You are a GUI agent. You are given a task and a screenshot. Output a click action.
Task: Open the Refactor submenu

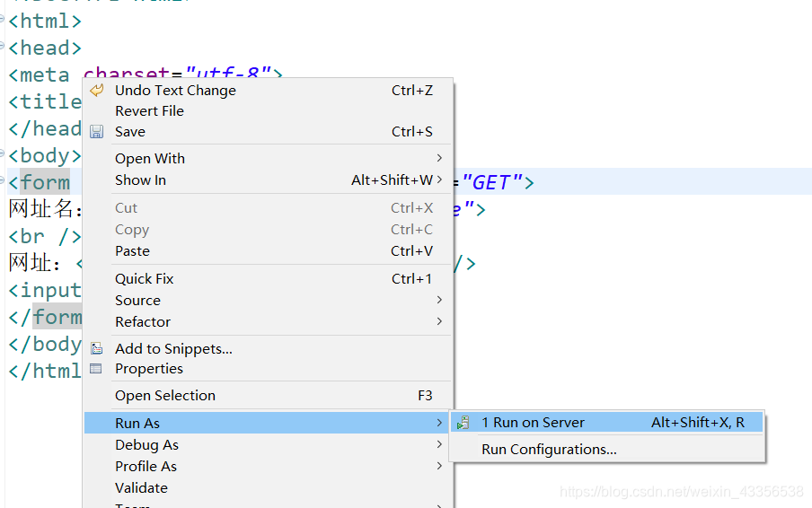tap(269, 322)
